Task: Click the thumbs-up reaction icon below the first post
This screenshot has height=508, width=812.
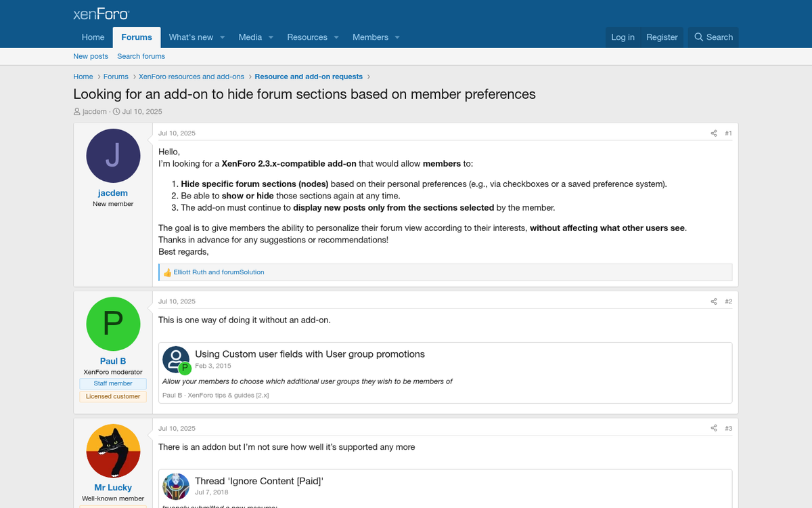Action: [x=167, y=272]
